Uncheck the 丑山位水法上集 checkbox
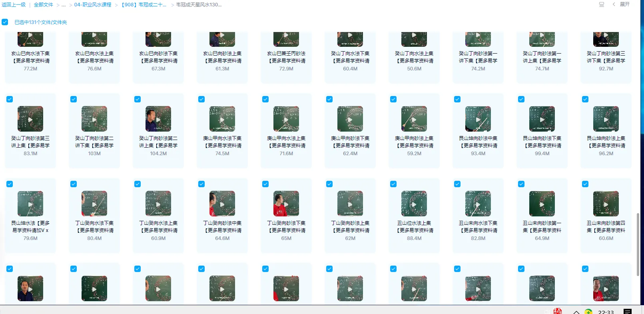 click(393, 184)
